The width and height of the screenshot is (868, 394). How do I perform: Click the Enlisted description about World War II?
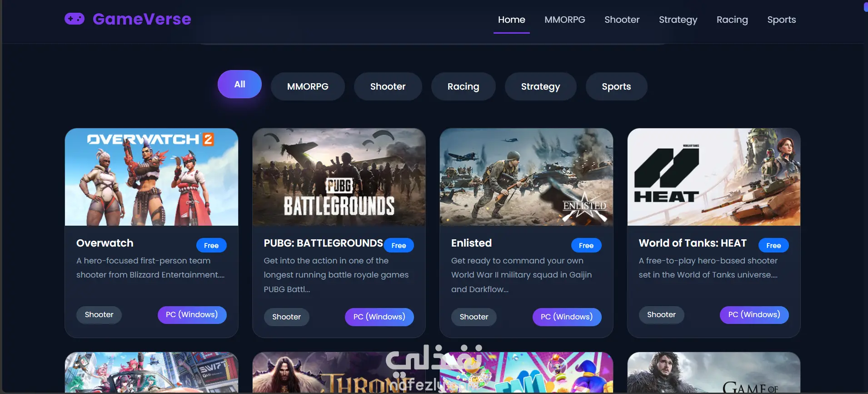[522, 275]
